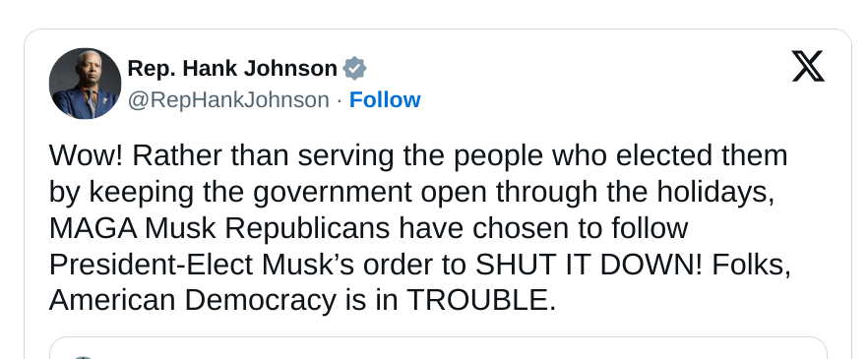This screenshot has height=359, width=868.
Task: Open Rep. Hank Johnson's profile avatar
Action: (x=85, y=84)
